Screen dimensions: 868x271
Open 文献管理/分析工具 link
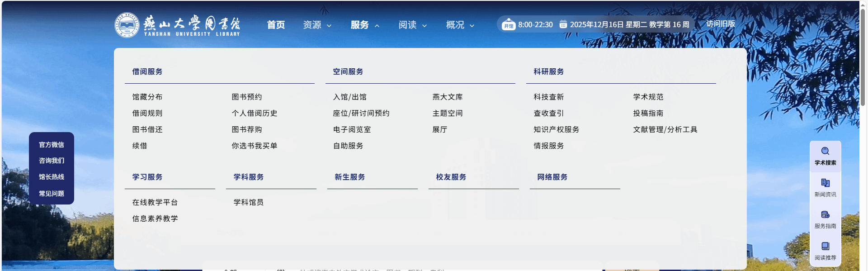coord(665,129)
